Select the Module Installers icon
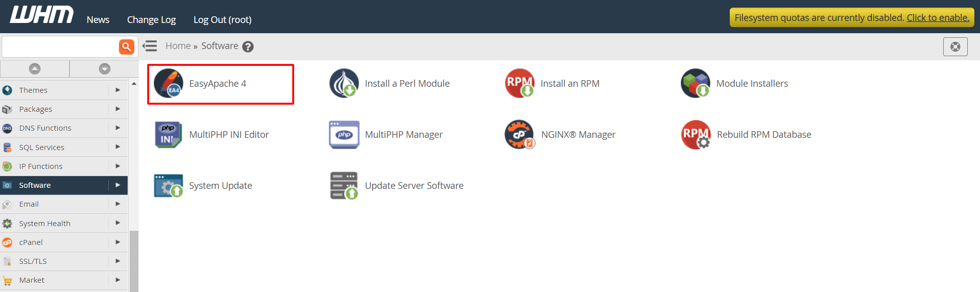 pyautogui.click(x=696, y=83)
